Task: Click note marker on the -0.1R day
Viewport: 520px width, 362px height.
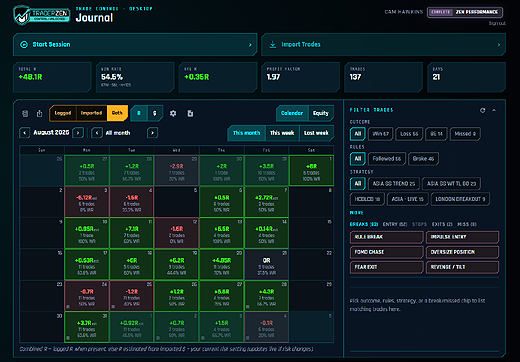Action: pos(248,338)
